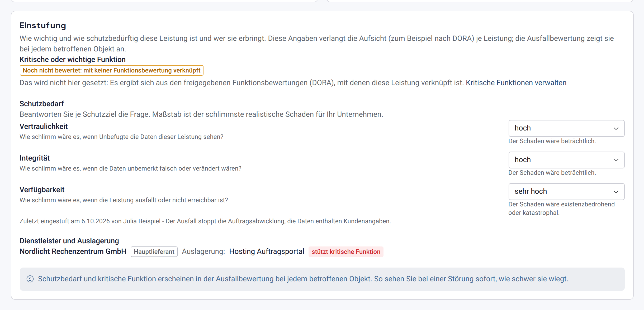The image size is (644, 310).
Task: Select the Nordlicht Rechenzentrum GmbH supplier name
Action: pos(73,251)
